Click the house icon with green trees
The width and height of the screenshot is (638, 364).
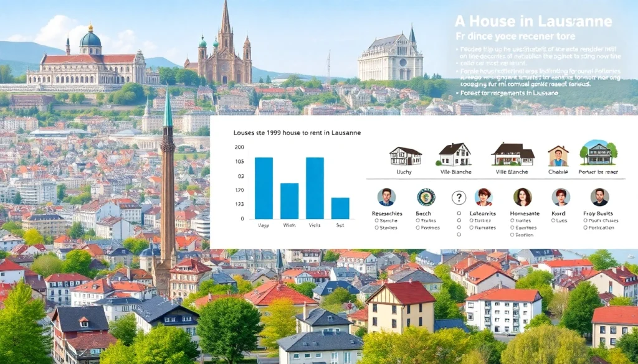[x=598, y=153]
